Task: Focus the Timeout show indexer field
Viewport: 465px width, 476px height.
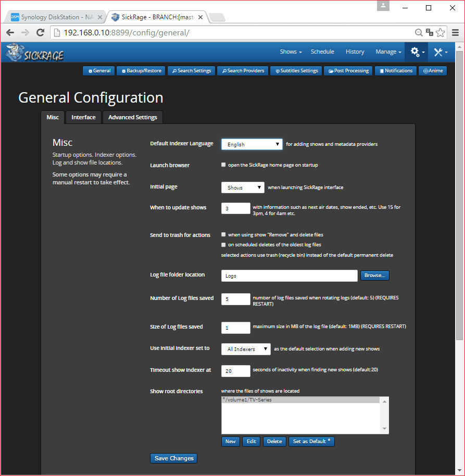Action: pyautogui.click(x=236, y=371)
